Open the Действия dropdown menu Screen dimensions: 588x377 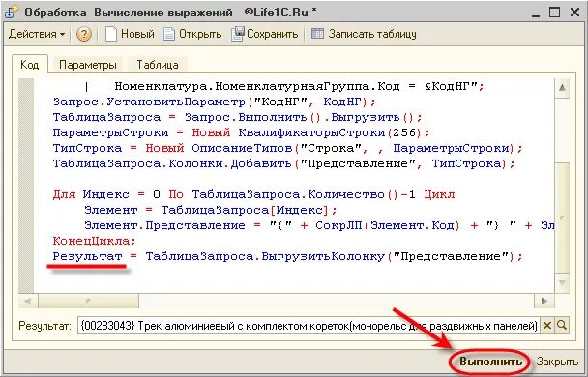(x=37, y=34)
